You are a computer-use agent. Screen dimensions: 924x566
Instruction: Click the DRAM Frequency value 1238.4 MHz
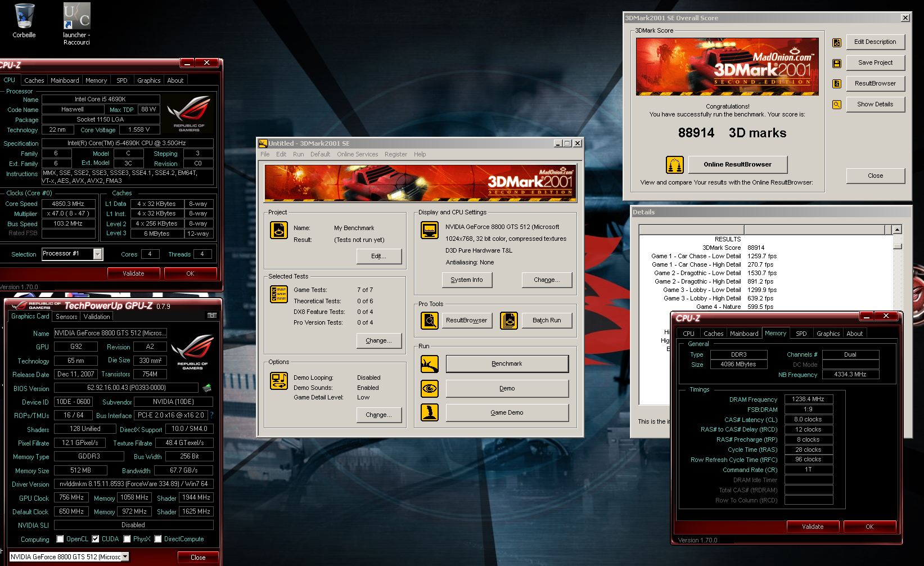(x=808, y=399)
